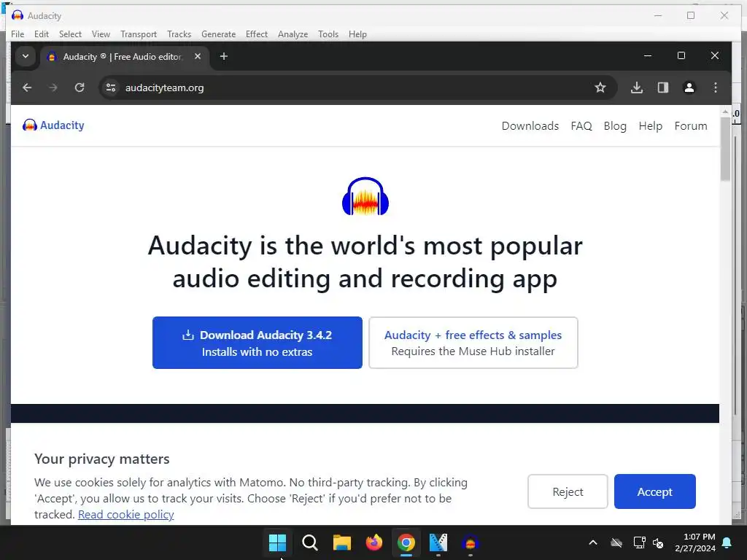Switch to Audacity app in taskbar
The height and width of the screenshot is (560, 747).
point(471,542)
